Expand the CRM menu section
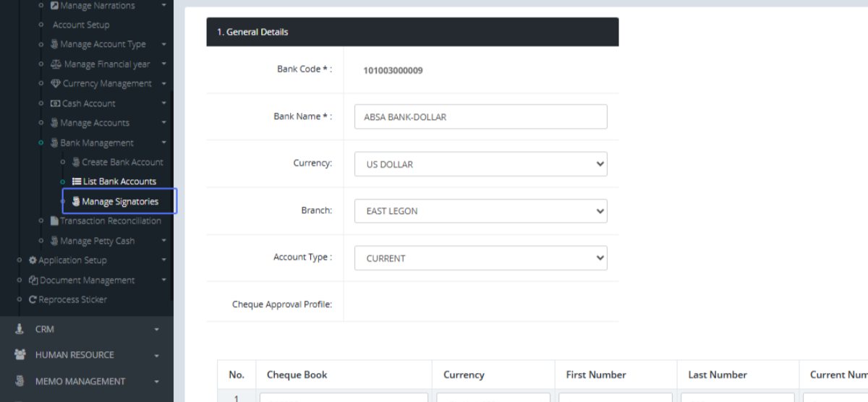 pyautogui.click(x=157, y=330)
